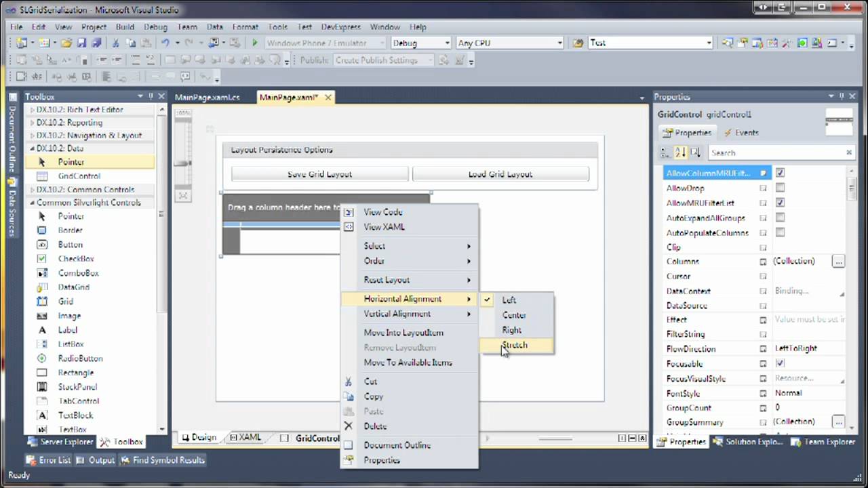This screenshot has height=488, width=868.
Task: Clear the Properties search box with the X
Action: tap(848, 152)
